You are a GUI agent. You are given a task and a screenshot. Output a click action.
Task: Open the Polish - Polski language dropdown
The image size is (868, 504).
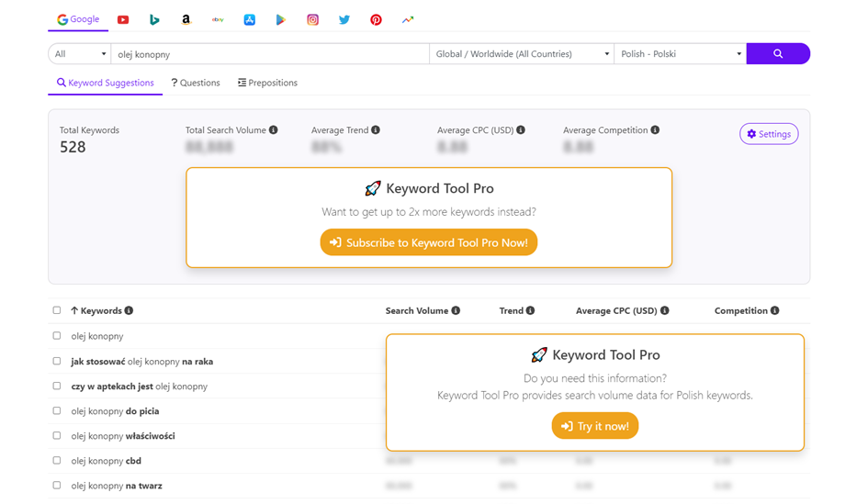coord(680,54)
